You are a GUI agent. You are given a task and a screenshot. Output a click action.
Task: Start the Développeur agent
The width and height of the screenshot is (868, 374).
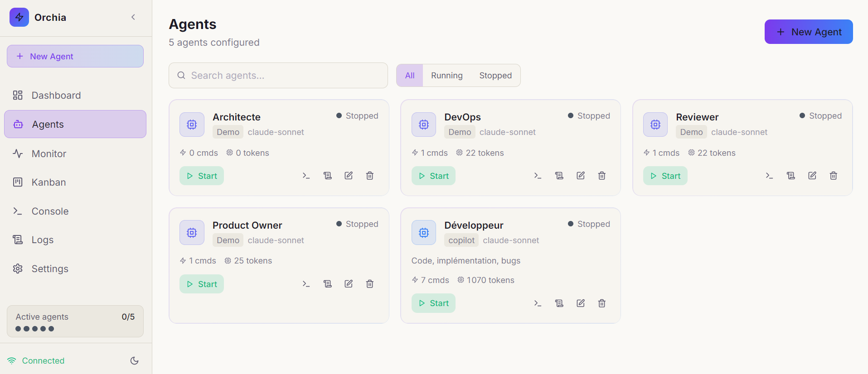(433, 303)
